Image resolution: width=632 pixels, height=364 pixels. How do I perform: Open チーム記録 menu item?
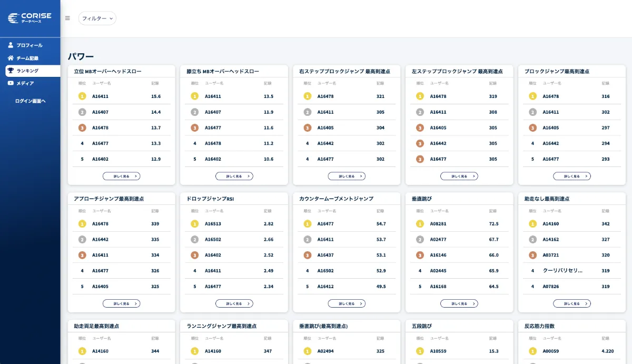pos(27,58)
